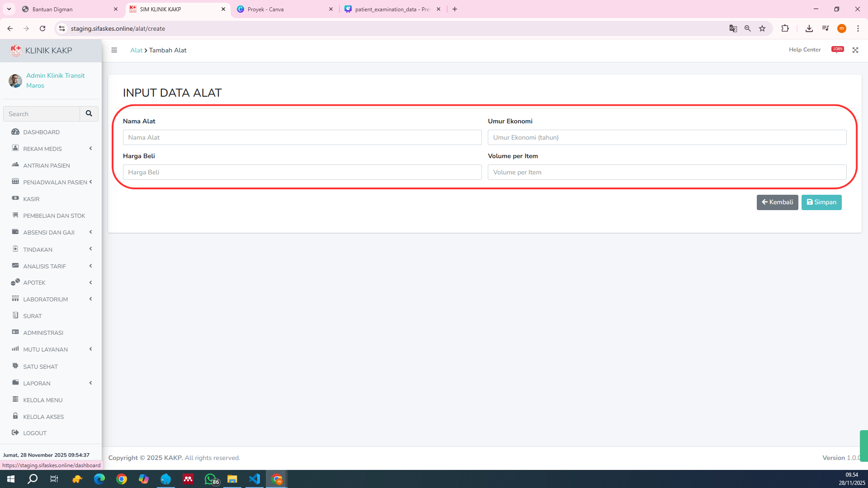Image resolution: width=868 pixels, height=488 pixels.
Task: Click the fullscreen expand icon
Action: [x=855, y=50]
